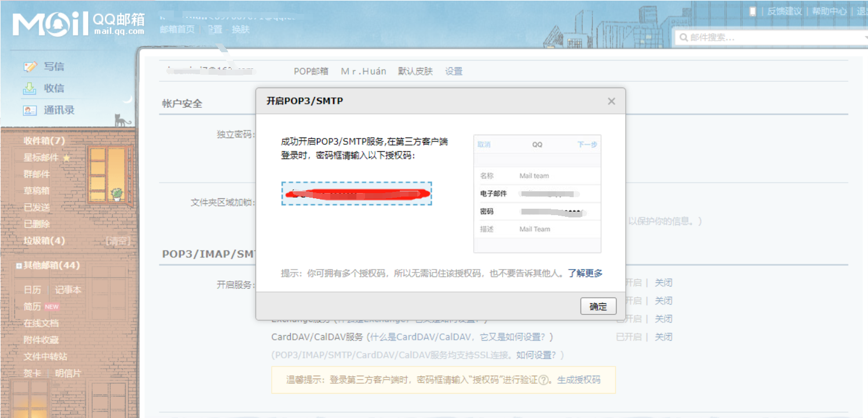This screenshot has height=418, width=868.
Task: Open 记事本 in the sidebar
Action: point(68,290)
